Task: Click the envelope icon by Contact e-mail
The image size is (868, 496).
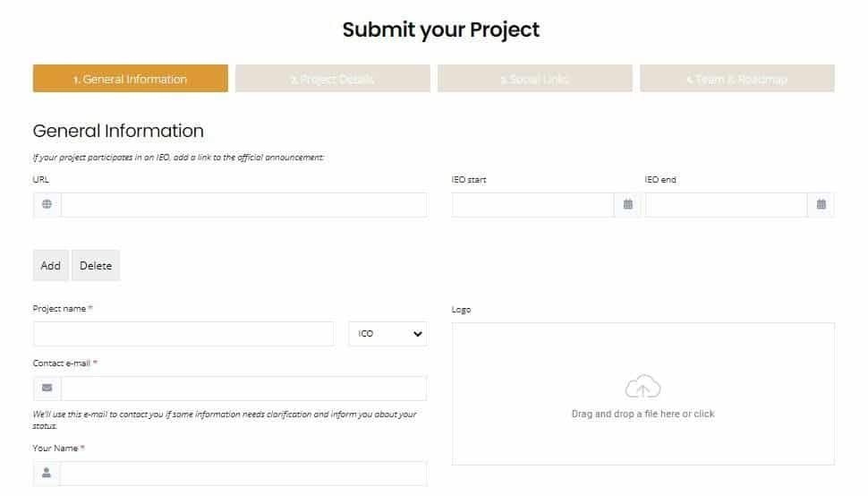Action: [47, 388]
